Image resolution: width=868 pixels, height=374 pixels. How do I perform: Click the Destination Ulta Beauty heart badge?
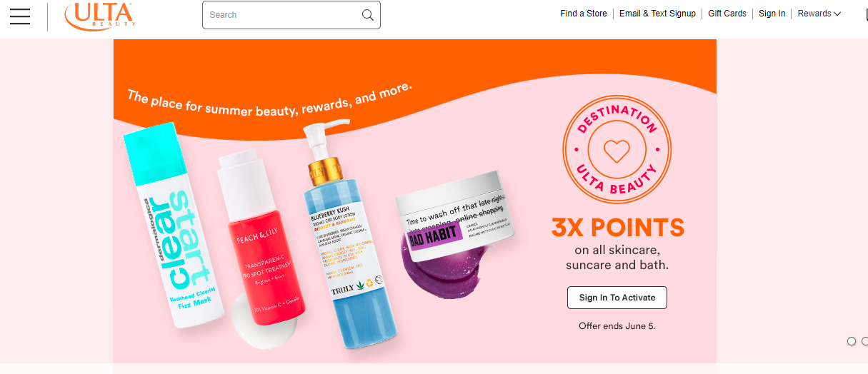click(x=617, y=150)
